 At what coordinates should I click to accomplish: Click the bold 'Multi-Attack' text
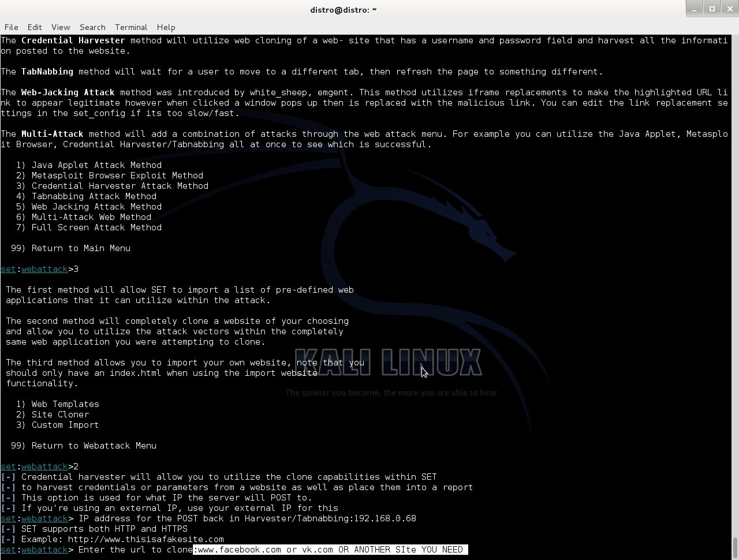tap(53, 134)
